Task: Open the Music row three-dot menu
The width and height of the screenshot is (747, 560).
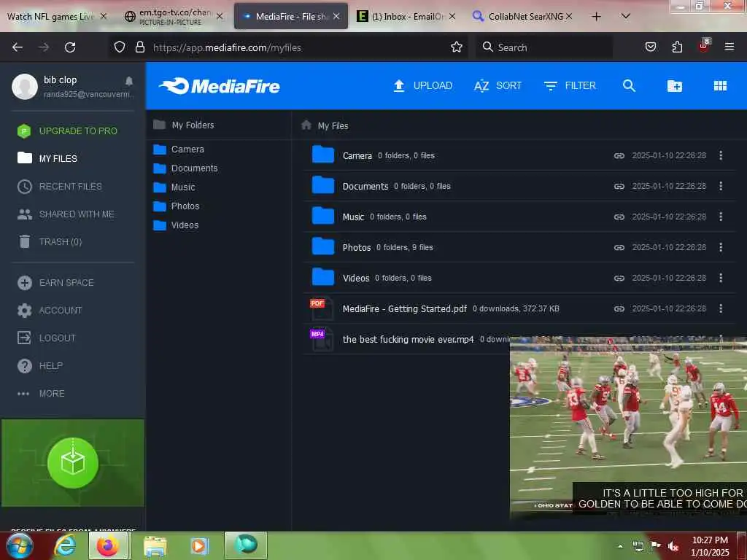Action: pyautogui.click(x=720, y=217)
